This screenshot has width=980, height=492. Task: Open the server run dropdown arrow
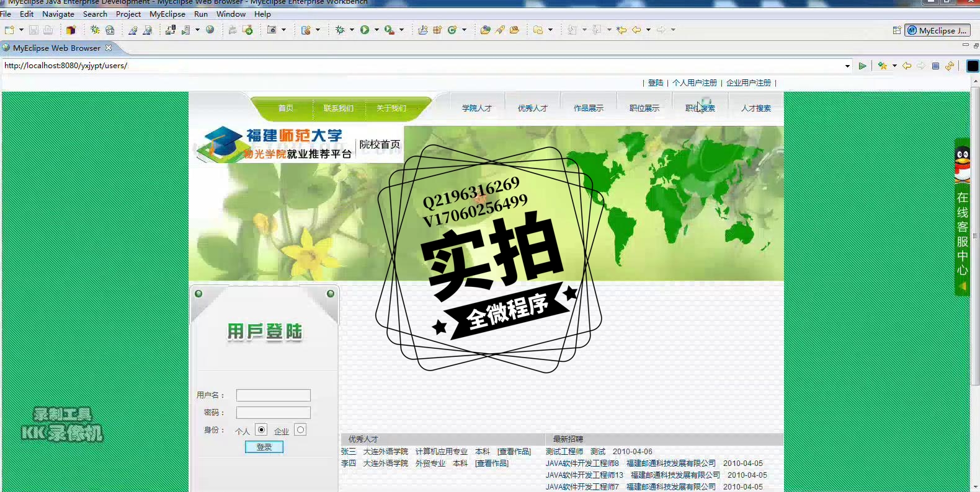click(198, 30)
